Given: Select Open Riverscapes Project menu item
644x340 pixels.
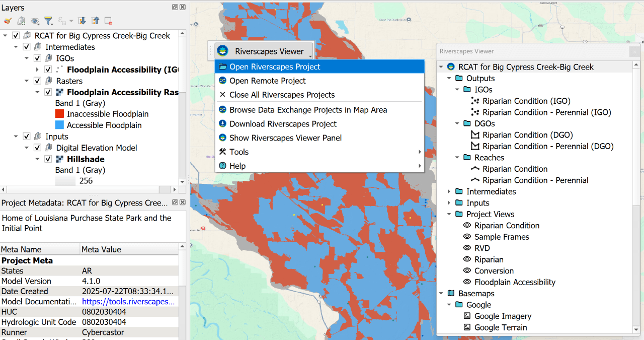Looking at the screenshot, I should tap(275, 66).
